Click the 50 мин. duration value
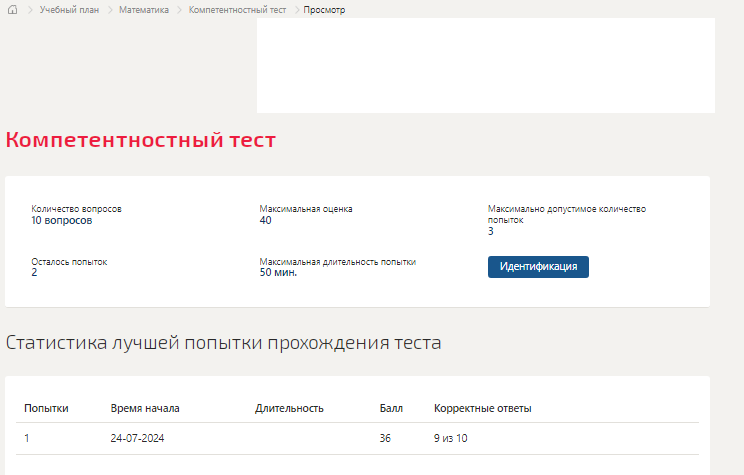The image size is (744, 475). click(x=278, y=272)
